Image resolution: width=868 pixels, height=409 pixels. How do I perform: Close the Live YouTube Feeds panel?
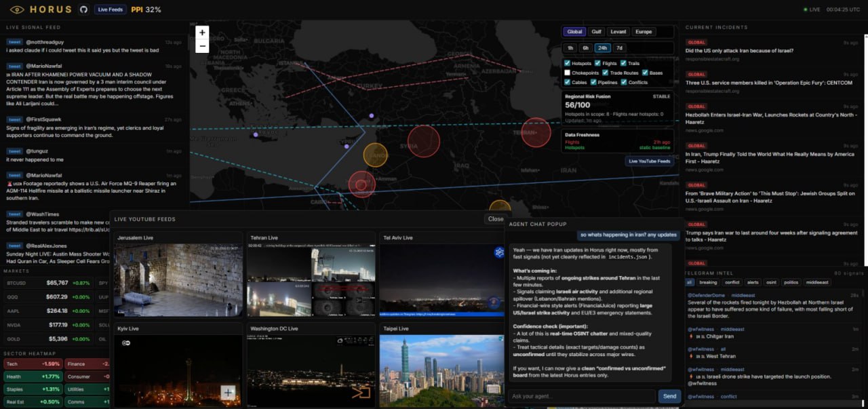pos(496,218)
